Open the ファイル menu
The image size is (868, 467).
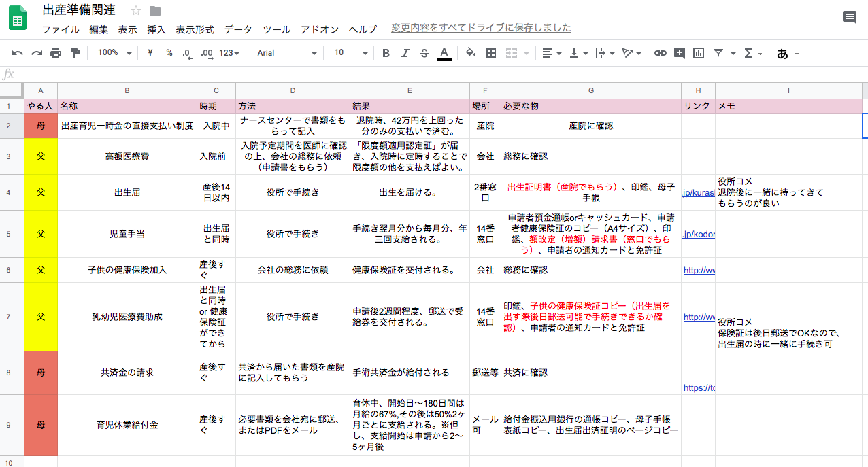pos(61,29)
